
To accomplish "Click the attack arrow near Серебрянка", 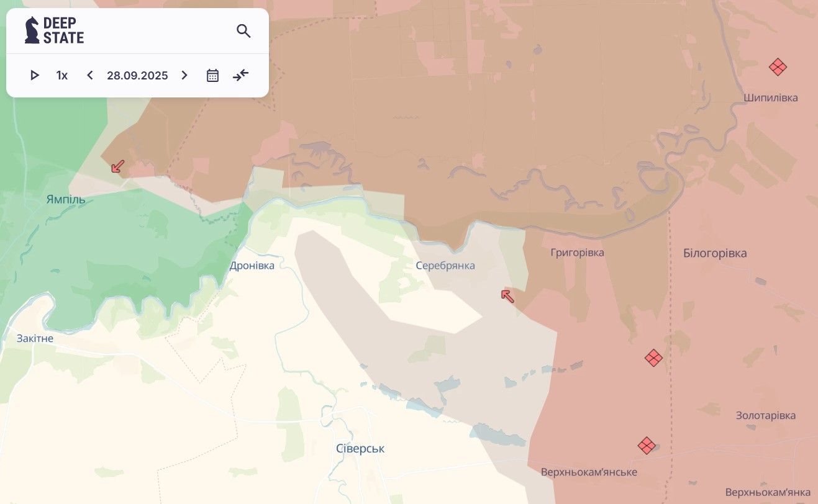I will tap(507, 296).
